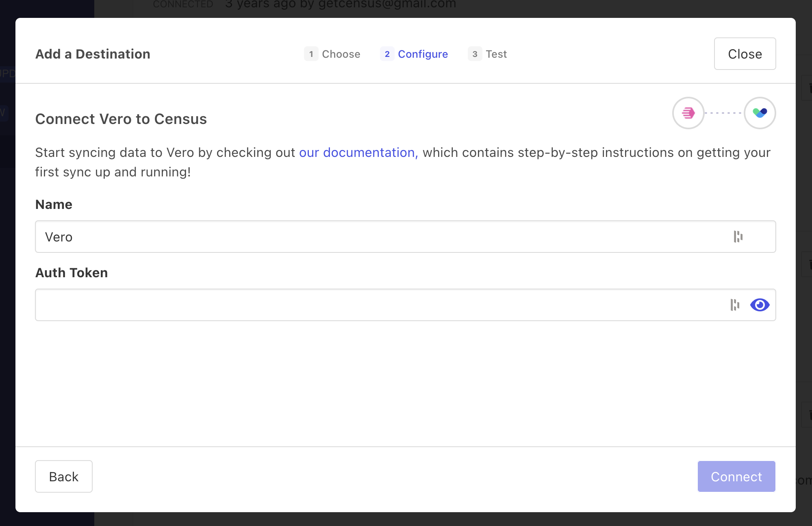Image resolution: width=812 pixels, height=526 pixels.
Task: Click the Vero heart logo circle
Action: [x=760, y=113]
